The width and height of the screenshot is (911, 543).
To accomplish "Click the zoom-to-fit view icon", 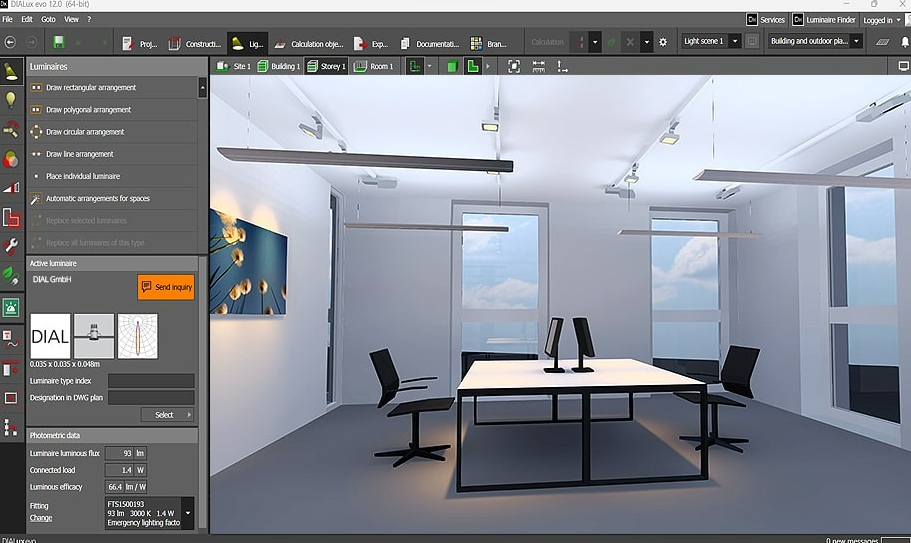I will point(514,66).
